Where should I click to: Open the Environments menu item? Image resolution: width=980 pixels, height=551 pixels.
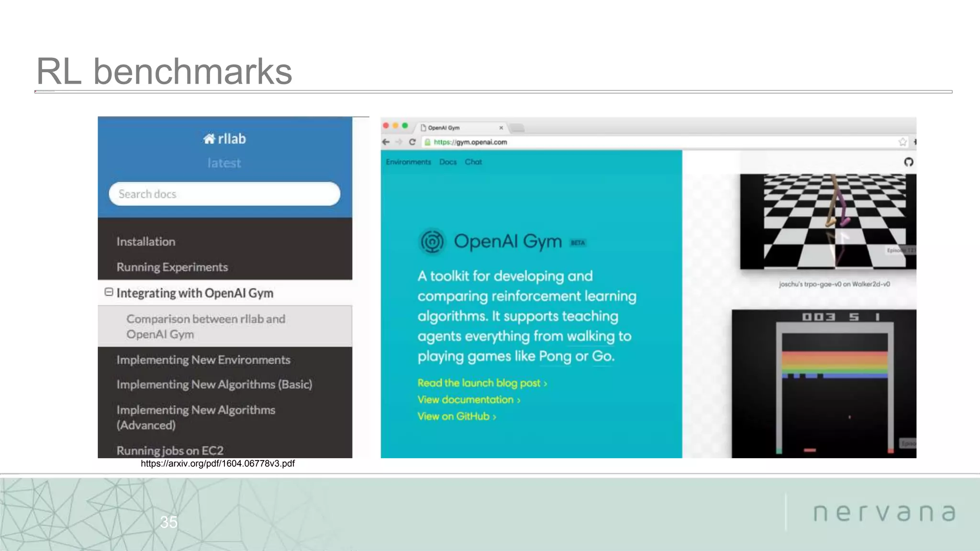pyautogui.click(x=408, y=162)
